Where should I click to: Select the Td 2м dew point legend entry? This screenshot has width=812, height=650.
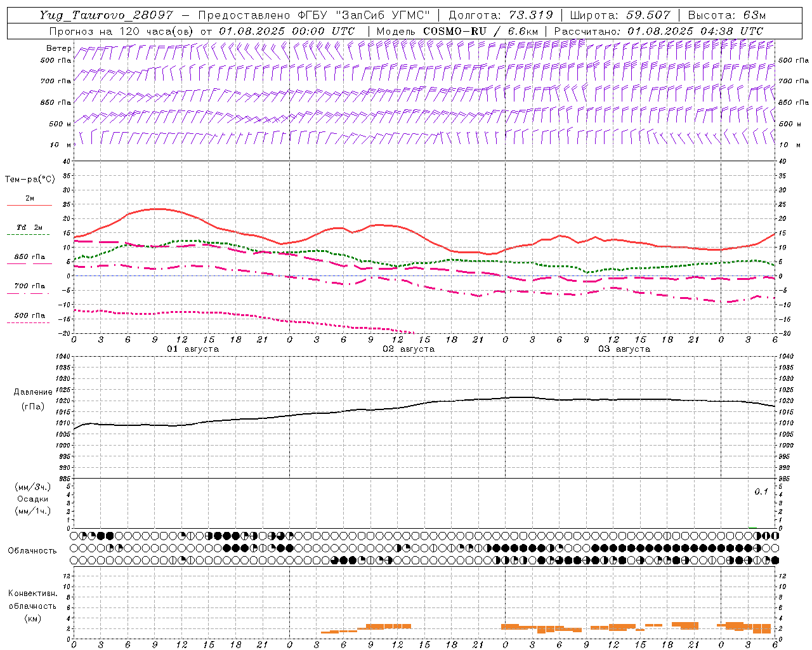(30, 227)
